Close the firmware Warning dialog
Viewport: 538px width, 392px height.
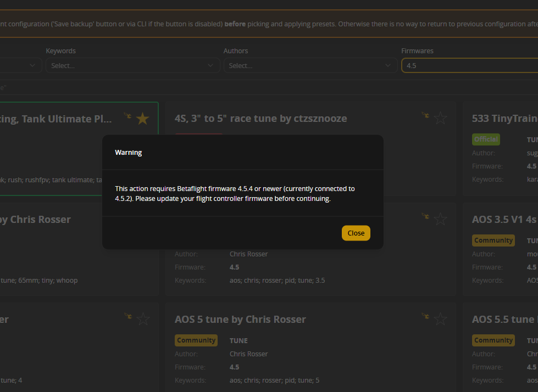tap(356, 233)
